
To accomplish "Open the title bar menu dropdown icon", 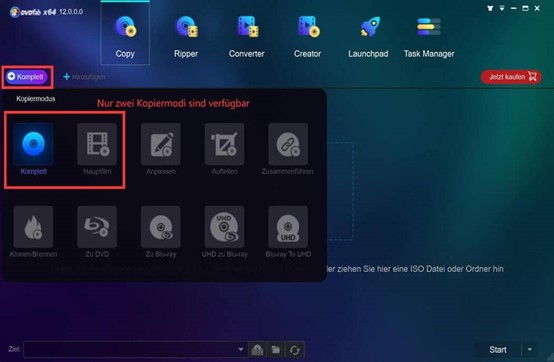I will click(x=502, y=8).
